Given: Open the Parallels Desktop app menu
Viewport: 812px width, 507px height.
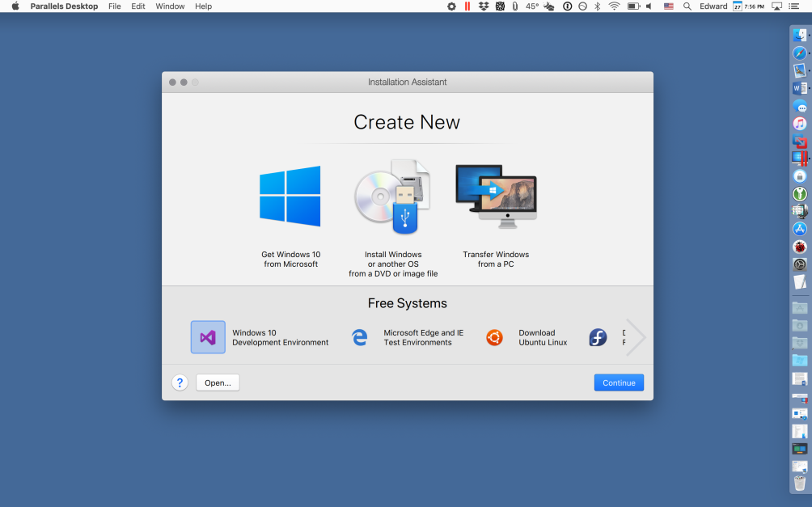Looking at the screenshot, I should point(64,6).
